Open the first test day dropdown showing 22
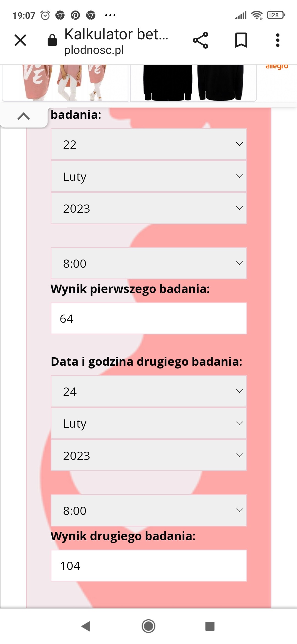Viewport: 297px width, 644px height. [x=148, y=144]
